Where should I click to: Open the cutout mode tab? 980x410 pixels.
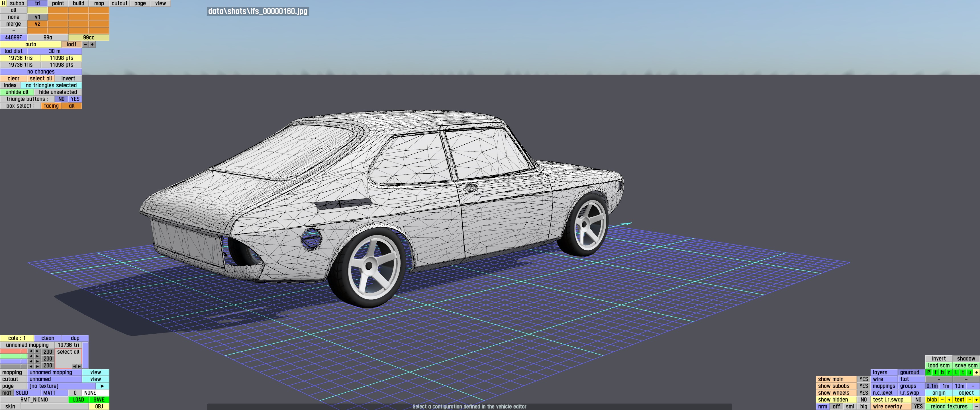[x=119, y=3]
